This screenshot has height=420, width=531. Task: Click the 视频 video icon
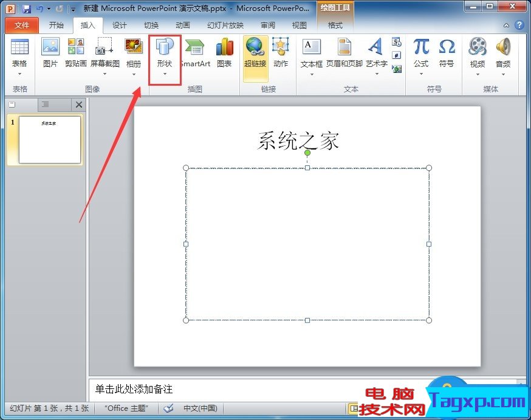[x=478, y=47]
